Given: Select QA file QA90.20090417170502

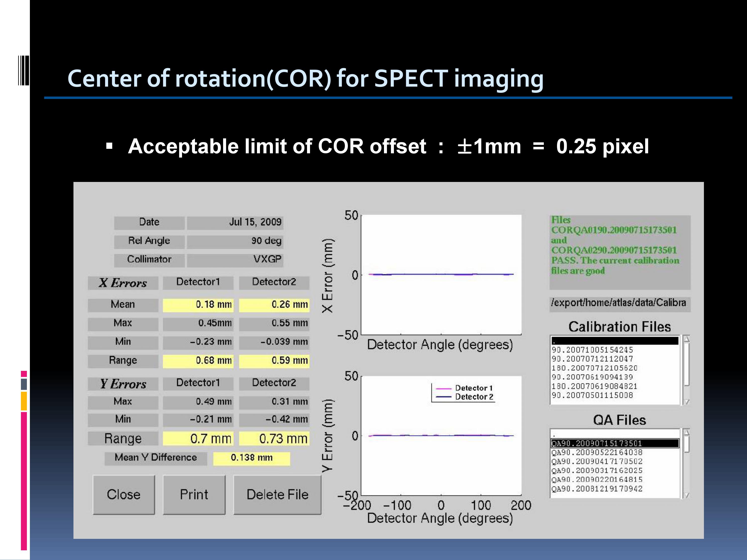Looking at the screenshot, I should pyautogui.click(x=597, y=461).
